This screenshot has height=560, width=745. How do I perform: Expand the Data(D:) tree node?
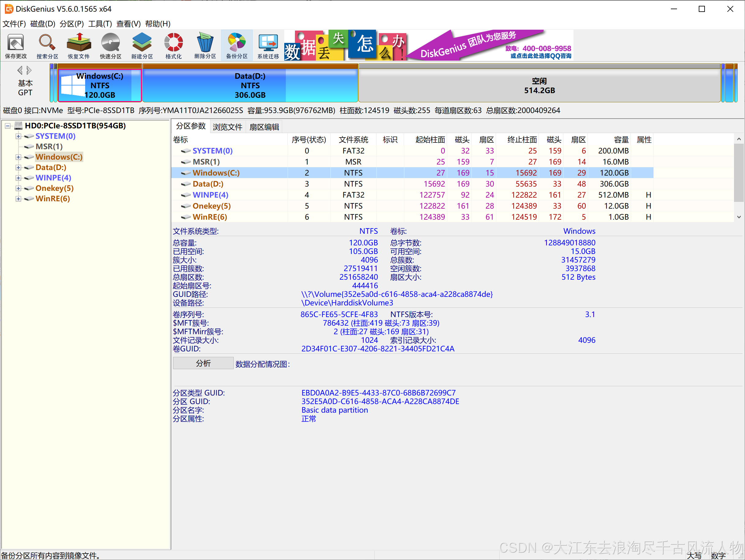point(18,168)
